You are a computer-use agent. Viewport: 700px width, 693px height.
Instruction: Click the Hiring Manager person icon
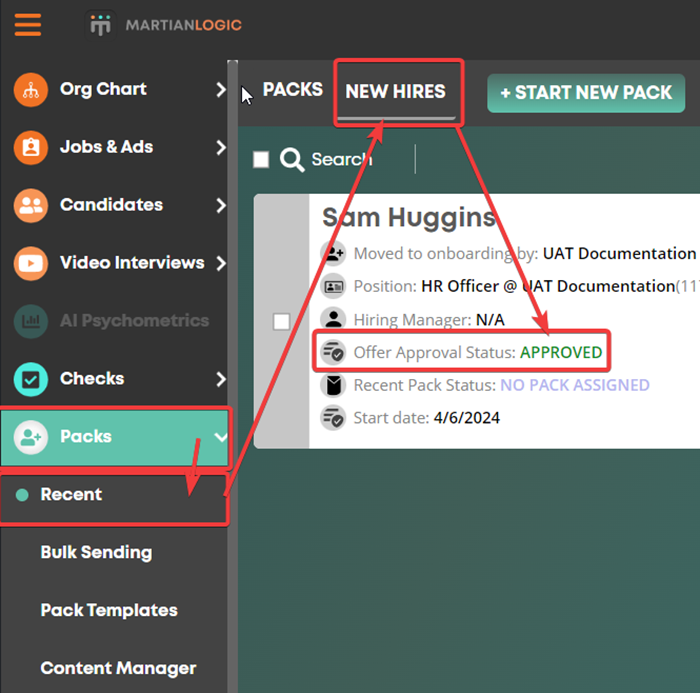point(333,319)
